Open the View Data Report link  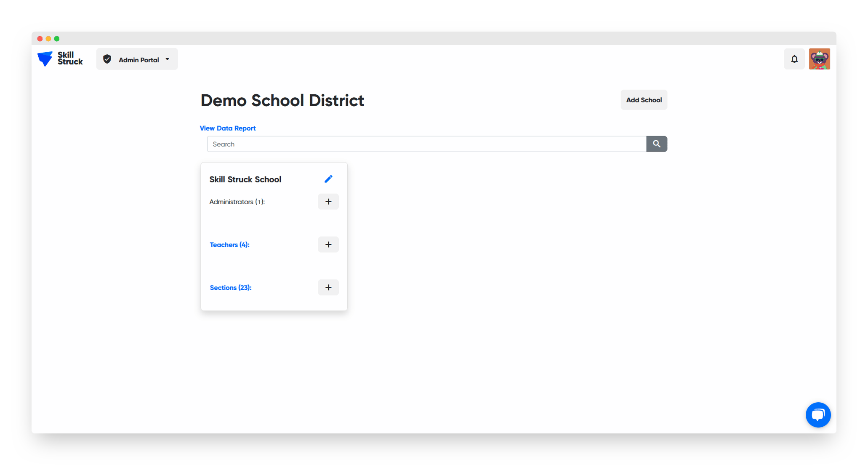(227, 128)
